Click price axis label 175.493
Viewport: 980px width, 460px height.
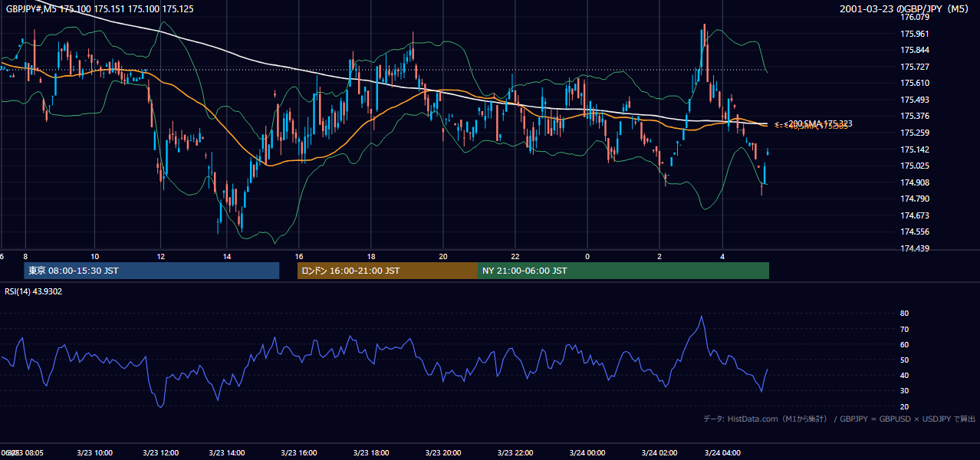tap(915, 100)
